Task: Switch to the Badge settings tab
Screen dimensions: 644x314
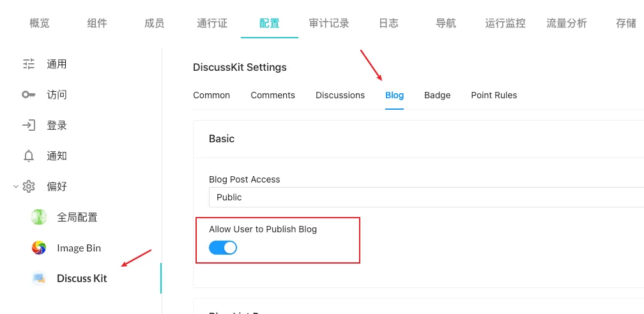Action: pos(438,95)
